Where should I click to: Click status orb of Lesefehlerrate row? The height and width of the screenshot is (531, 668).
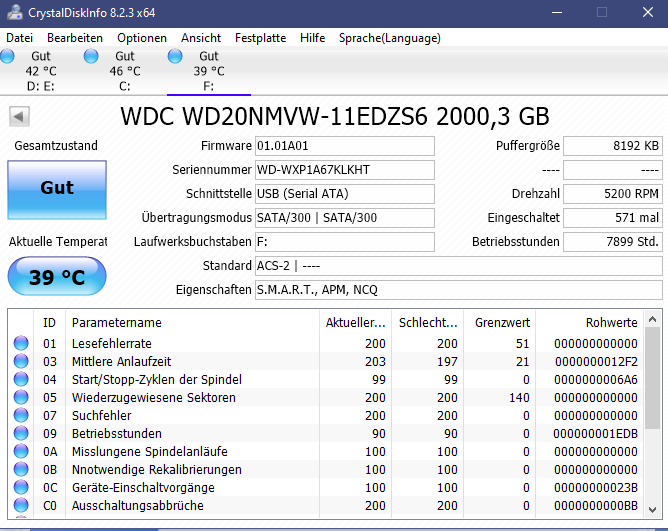click(21, 343)
